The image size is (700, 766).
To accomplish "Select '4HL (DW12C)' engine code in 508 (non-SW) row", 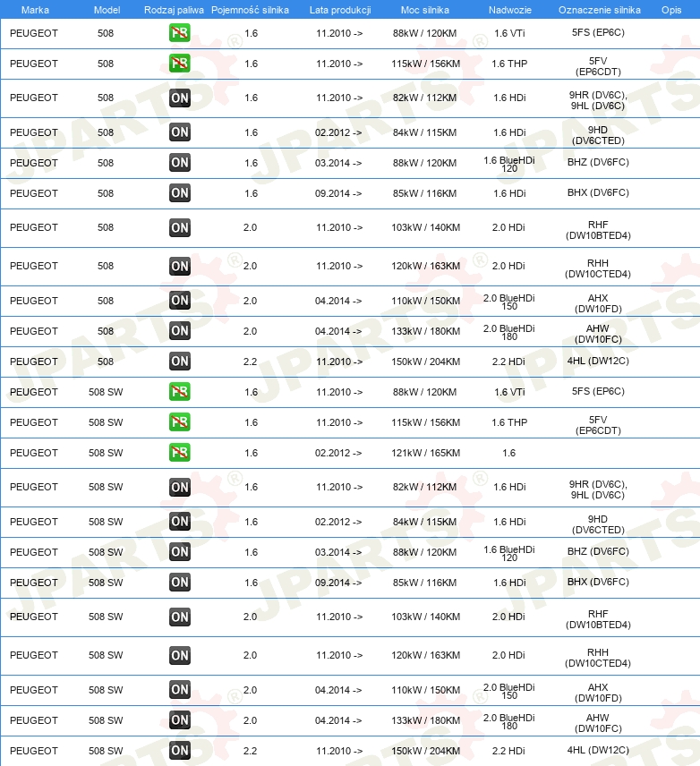I will click(x=598, y=361).
